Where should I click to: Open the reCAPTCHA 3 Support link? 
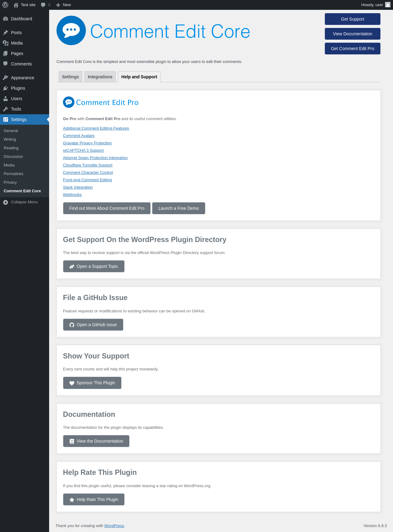(x=83, y=151)
